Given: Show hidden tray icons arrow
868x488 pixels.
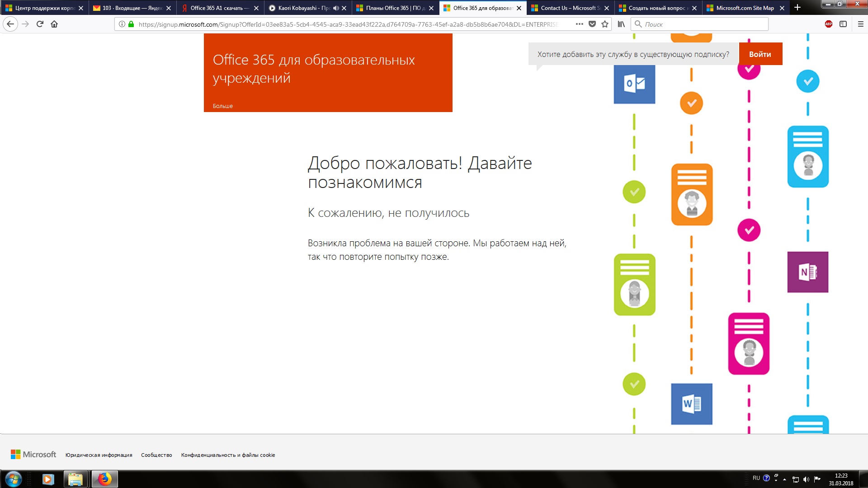Looking at the screenshot, I should [785, 479].
